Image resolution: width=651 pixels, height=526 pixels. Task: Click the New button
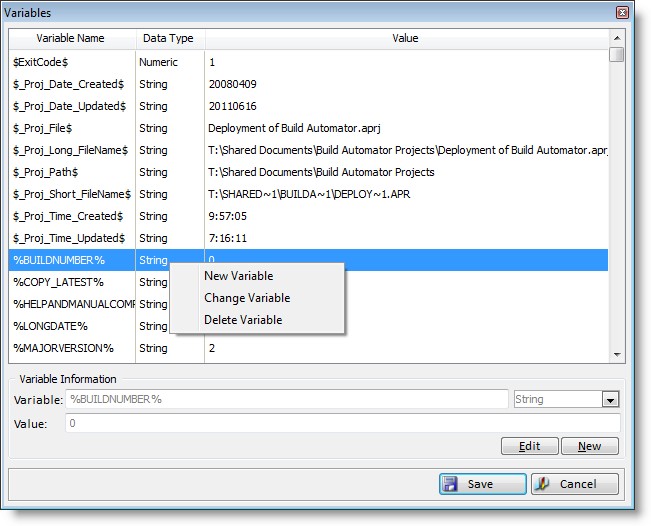(590, 446)
